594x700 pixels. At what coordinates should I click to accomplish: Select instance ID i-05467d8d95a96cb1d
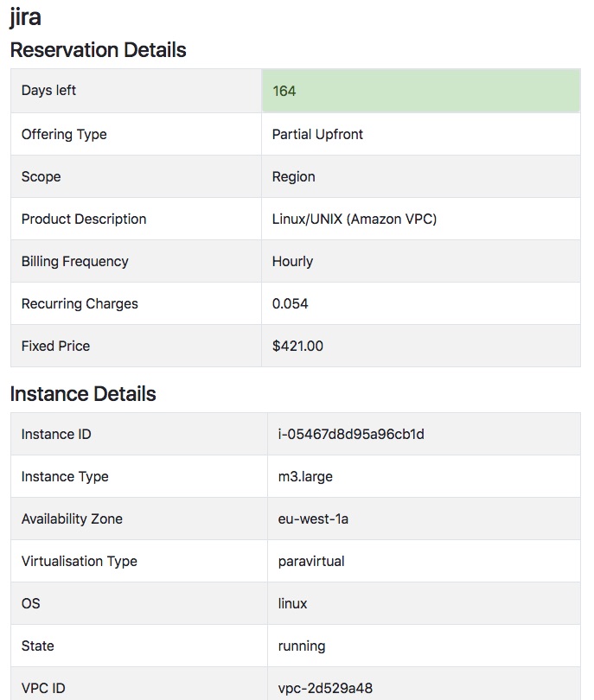351,434
